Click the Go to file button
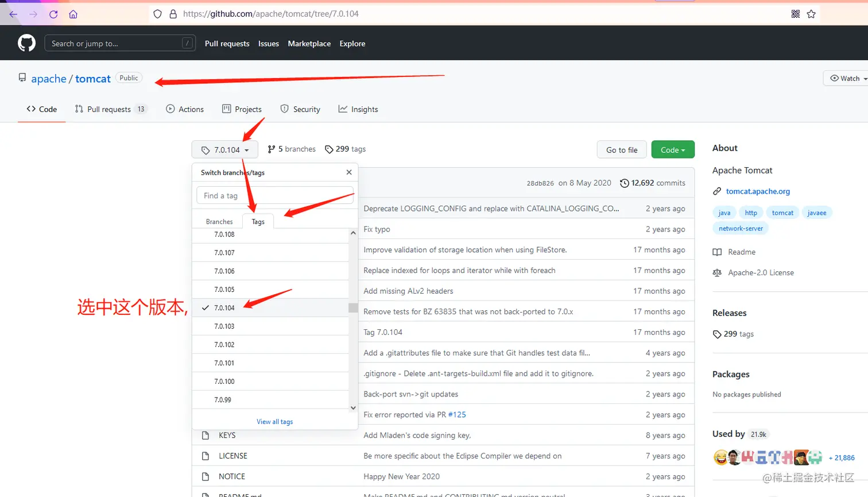Screen dimensions: 868x497 [x=622, y=150]
